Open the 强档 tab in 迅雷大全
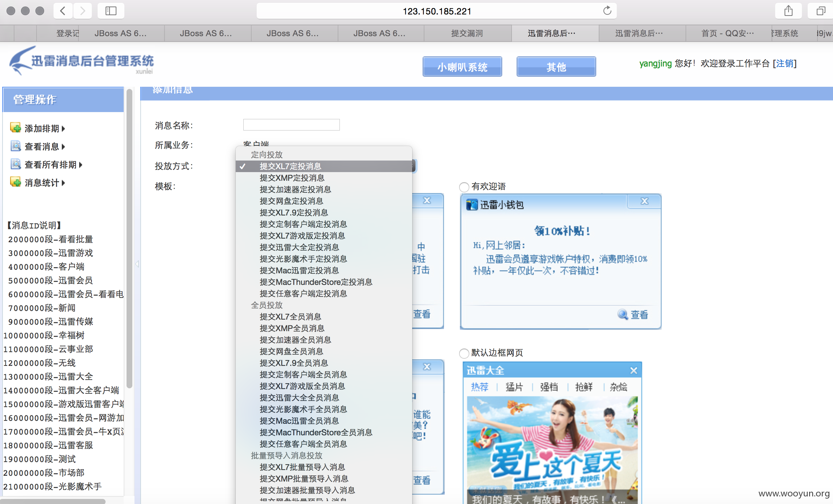 (549, 387)
